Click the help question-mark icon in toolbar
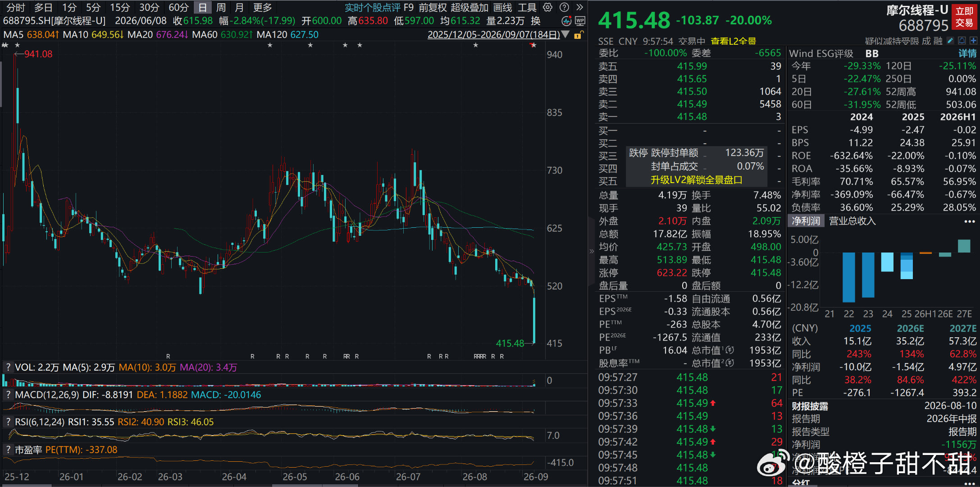 click(564, 7)
